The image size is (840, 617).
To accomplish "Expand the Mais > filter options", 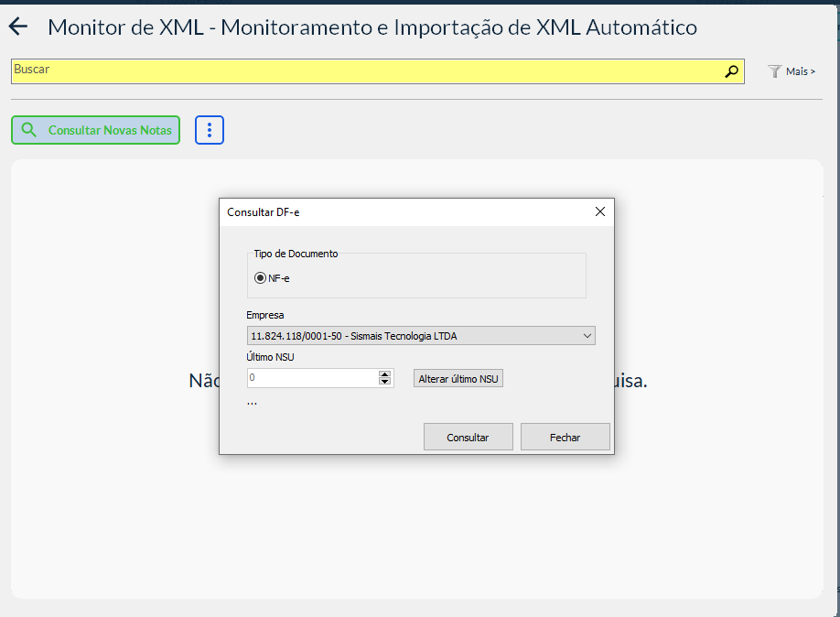I will [800, 71].
